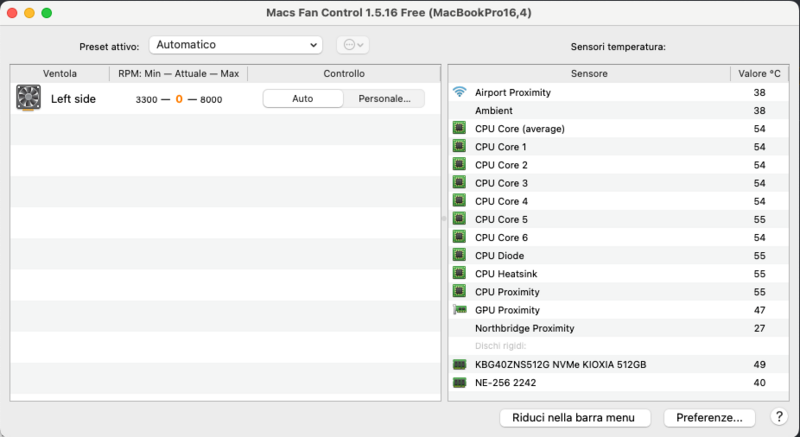Open help with the question mark button
Screen dimensions: 800x437
pyautogui.click(x=779, y=417)
